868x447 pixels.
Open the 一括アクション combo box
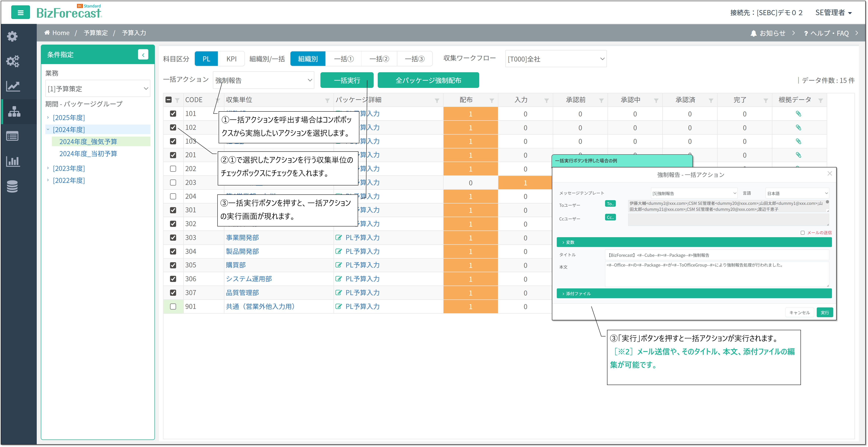coord(263,80)
